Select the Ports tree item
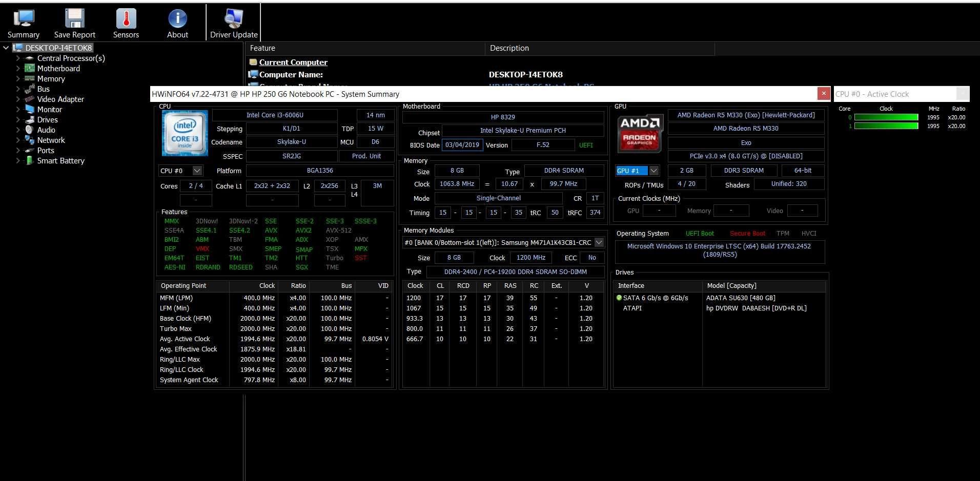The height and width of the screenshot is (481, 980). 46,150
